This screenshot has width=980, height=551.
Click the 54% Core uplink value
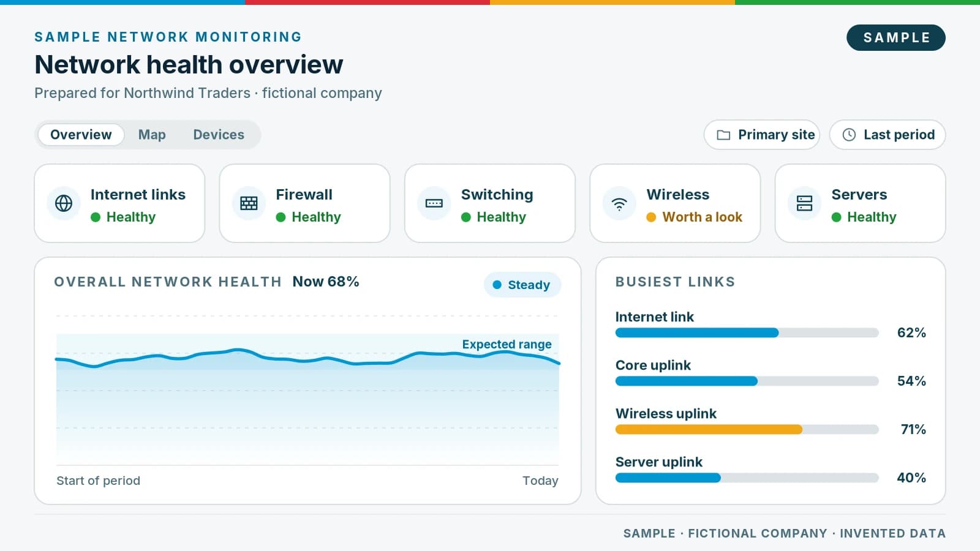tap(911, 381)
